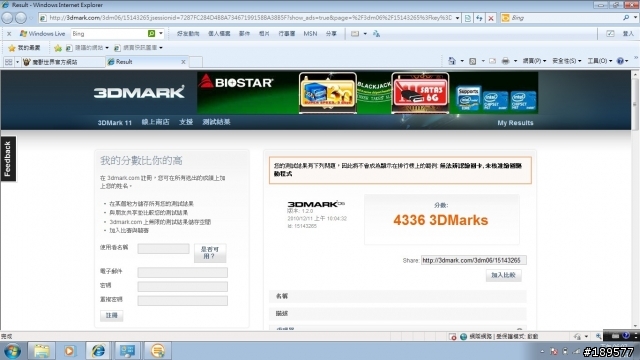
Task: Stop page loading with the red X
Action: coord(491,18)
